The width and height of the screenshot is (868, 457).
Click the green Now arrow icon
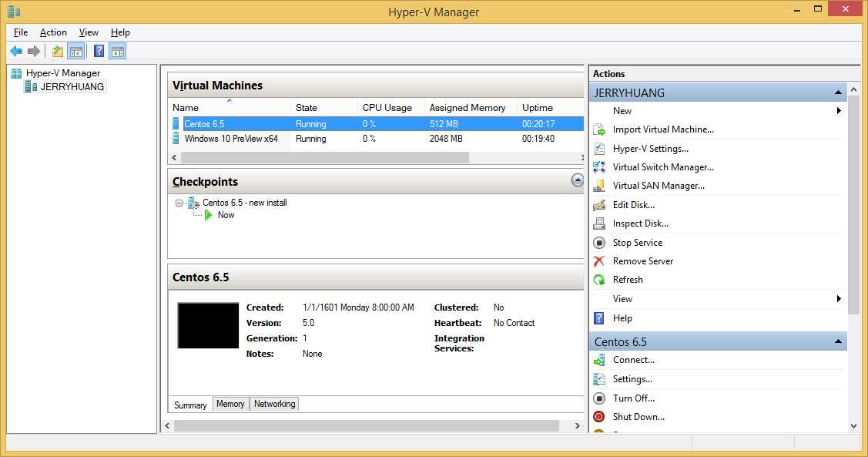point(209,215)
